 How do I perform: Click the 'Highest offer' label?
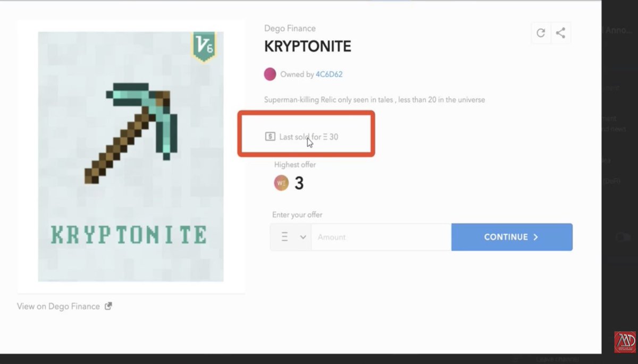[295, 165]
